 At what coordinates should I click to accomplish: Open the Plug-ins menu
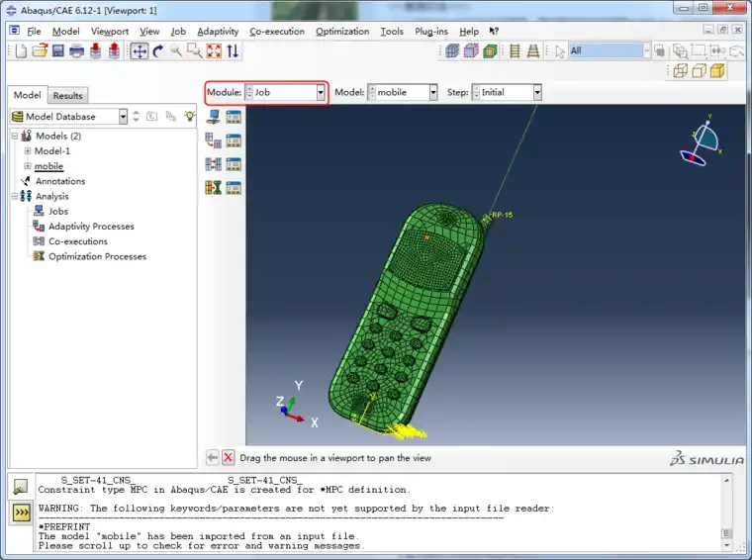coord(431,31)
